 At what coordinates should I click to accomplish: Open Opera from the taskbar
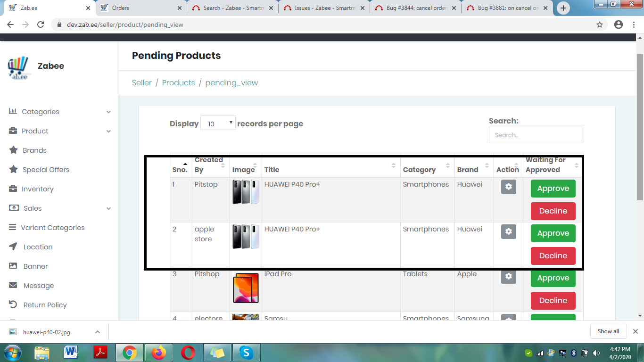[x=188, y=353]
